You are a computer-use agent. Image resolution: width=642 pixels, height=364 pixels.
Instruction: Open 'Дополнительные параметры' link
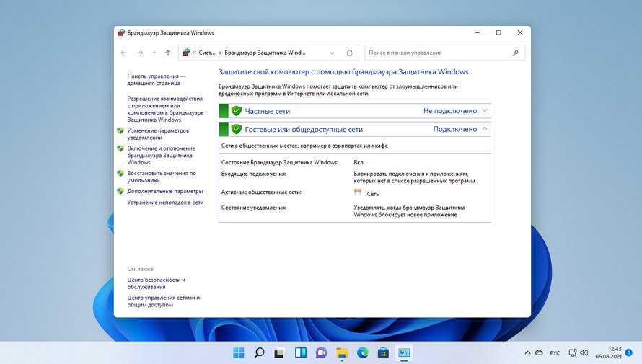(165, 191)
